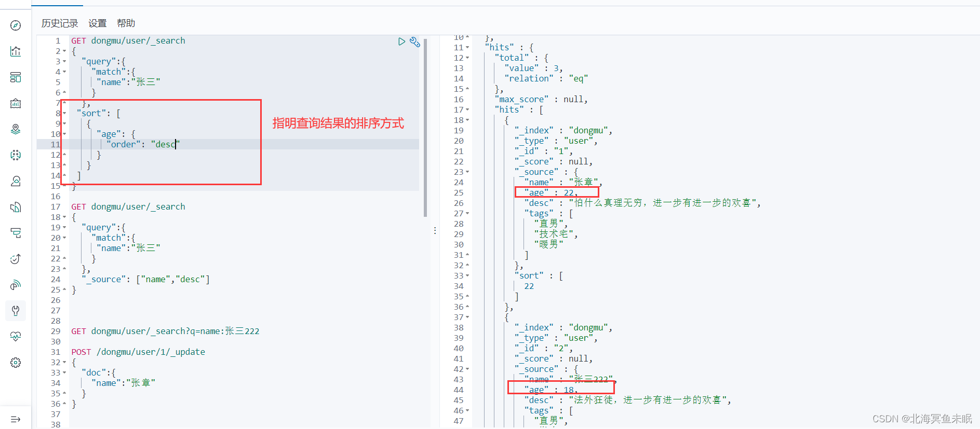Collapse "sort" array at response line 33
This screenshot has height=429, width=980.
coord(467,275)
